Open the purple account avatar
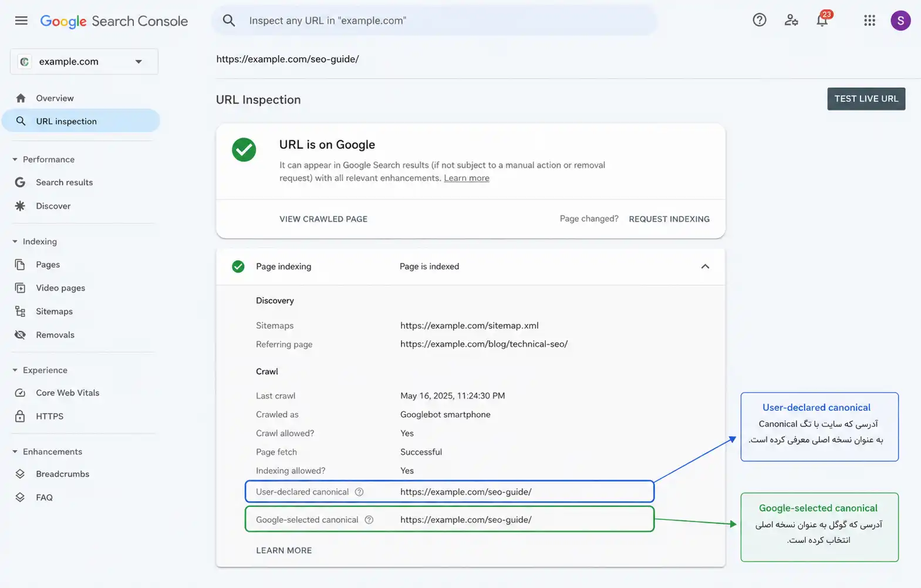 (x=900, y=21)
